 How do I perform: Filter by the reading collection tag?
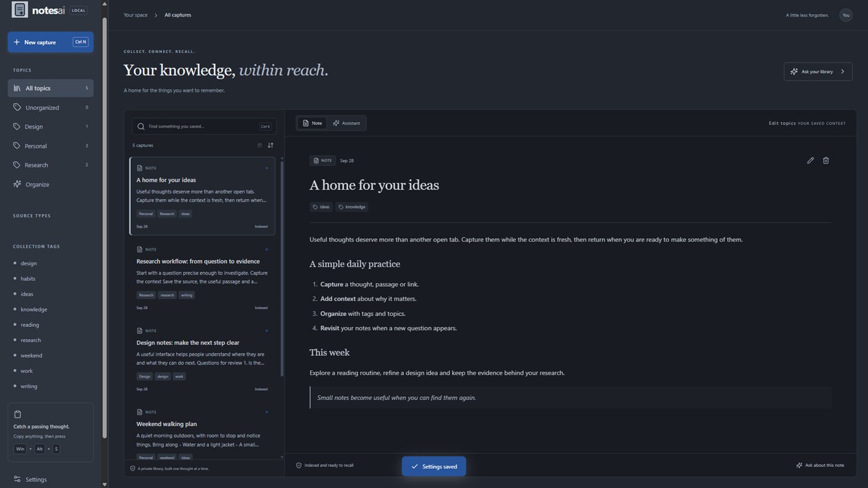[30, 325]
